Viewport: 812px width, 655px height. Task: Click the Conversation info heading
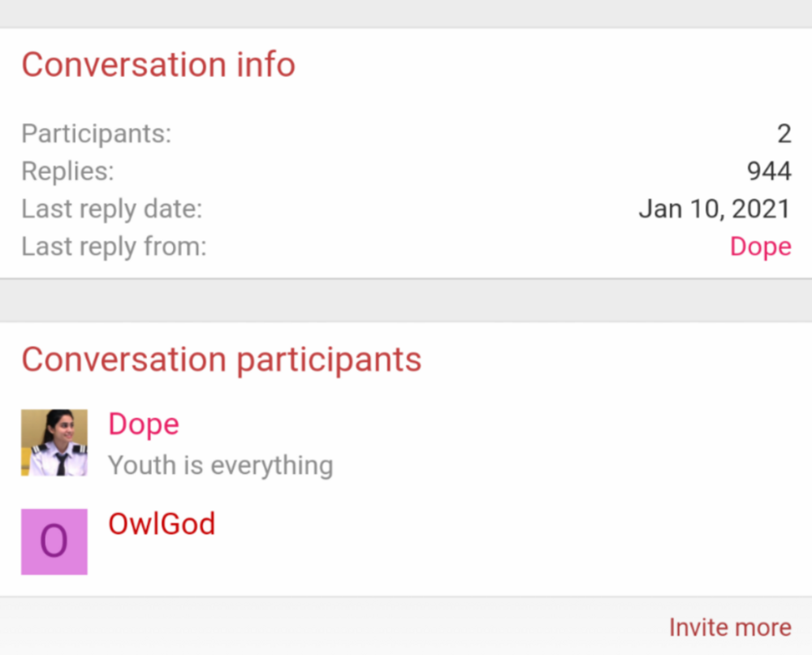pyautogui.click(x=158, y=65)
